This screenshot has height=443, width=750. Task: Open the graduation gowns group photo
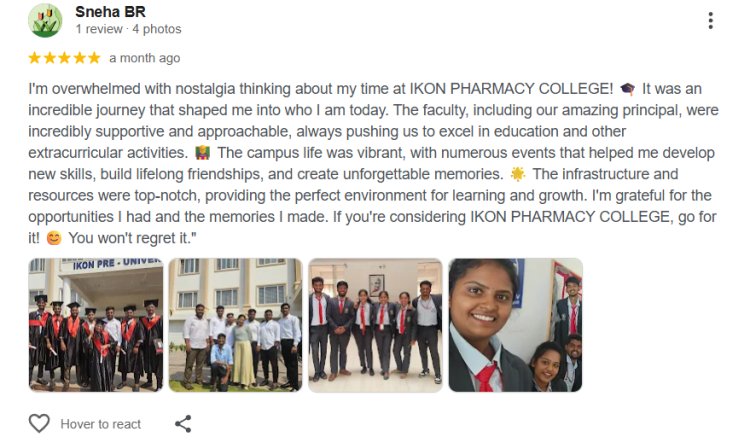click(95, 325)
